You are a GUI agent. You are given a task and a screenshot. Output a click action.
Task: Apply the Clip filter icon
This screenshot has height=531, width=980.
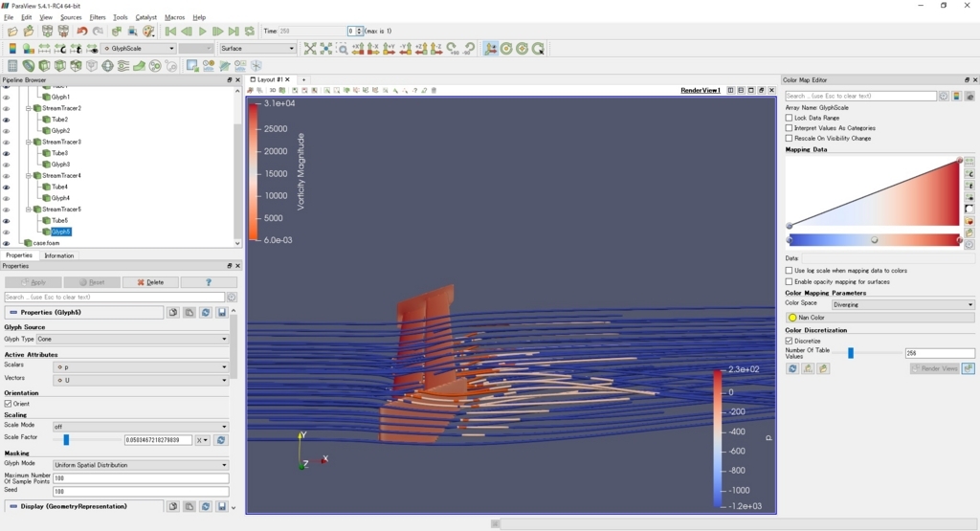(44, 66)
